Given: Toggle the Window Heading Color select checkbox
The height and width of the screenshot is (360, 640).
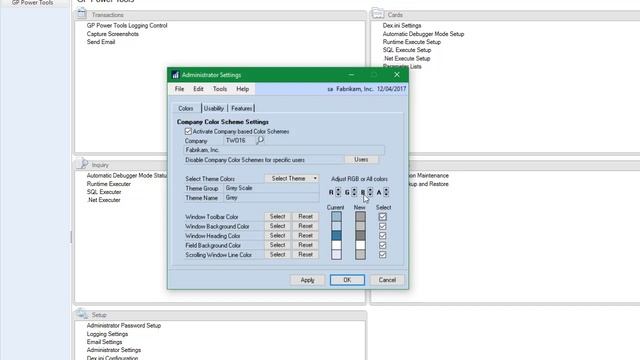Looking at the screenshot, I should [382, 236].
